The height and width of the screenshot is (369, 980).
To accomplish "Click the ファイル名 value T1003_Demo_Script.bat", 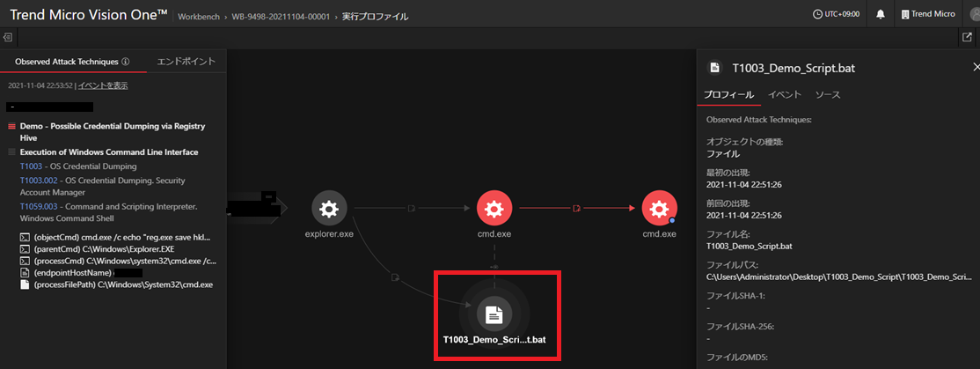I will pyautogui.click(x=750, y=245).
